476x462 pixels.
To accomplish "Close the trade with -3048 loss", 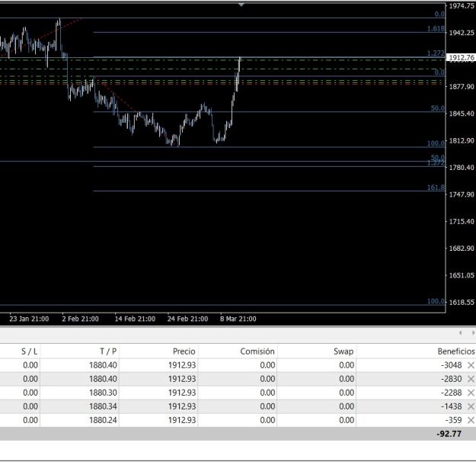I will tap(471, 365).
